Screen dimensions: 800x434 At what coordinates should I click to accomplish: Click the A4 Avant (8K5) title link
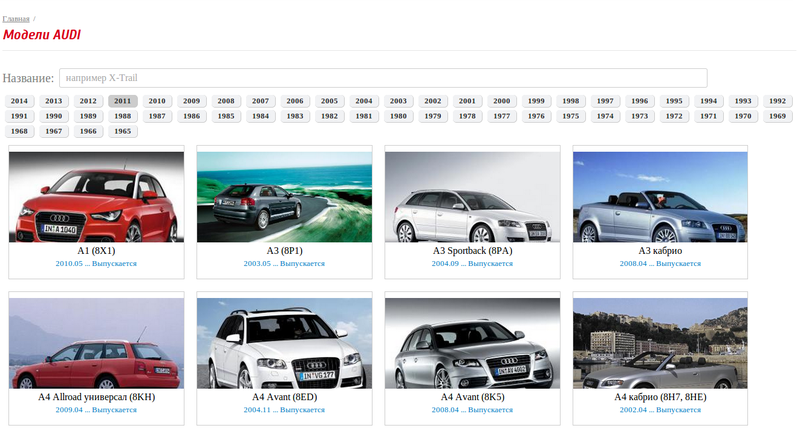coord(472,397)
